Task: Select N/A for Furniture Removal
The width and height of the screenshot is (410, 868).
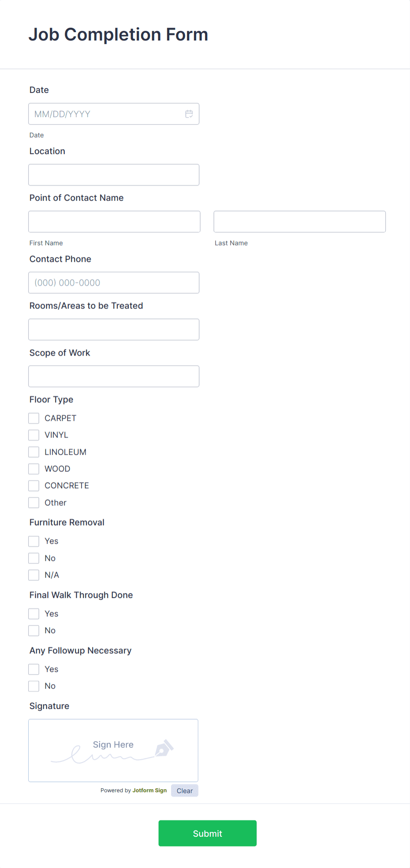Action: (34, 575)
